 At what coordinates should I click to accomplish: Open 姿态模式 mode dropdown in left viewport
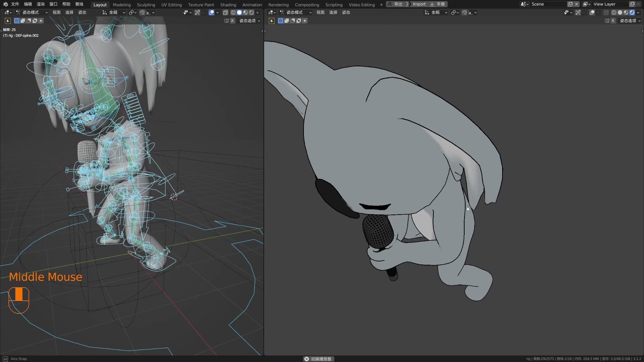pyautogui.click(x=32, y=12)
